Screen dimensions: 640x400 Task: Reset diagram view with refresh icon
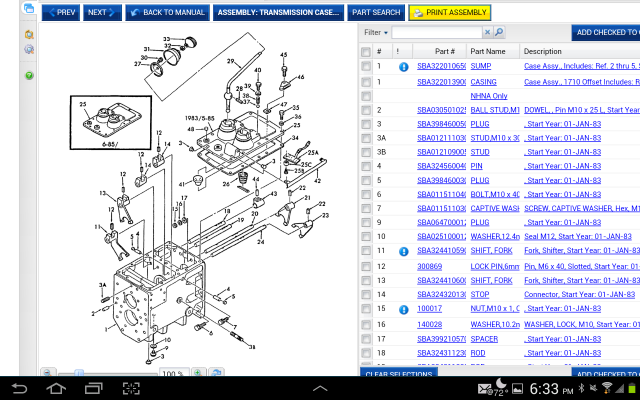point(216,373)
